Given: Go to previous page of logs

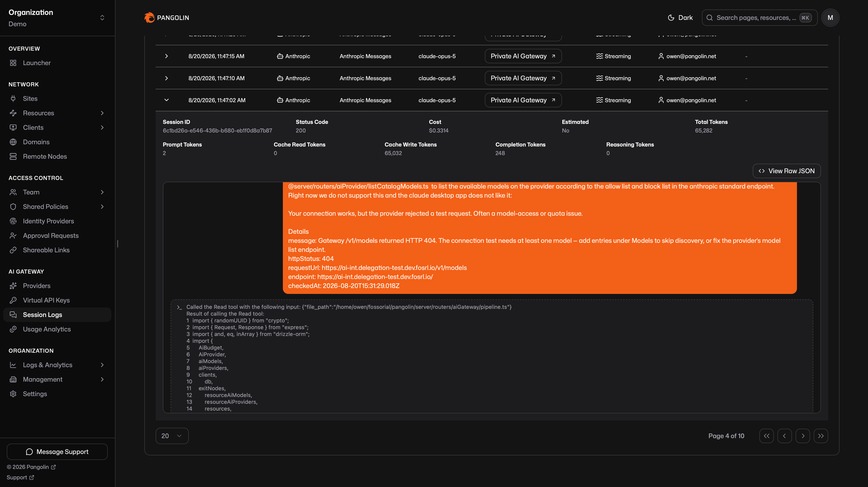Looking at the screenshot, I should pyautogui.click(x=785, y=436).
